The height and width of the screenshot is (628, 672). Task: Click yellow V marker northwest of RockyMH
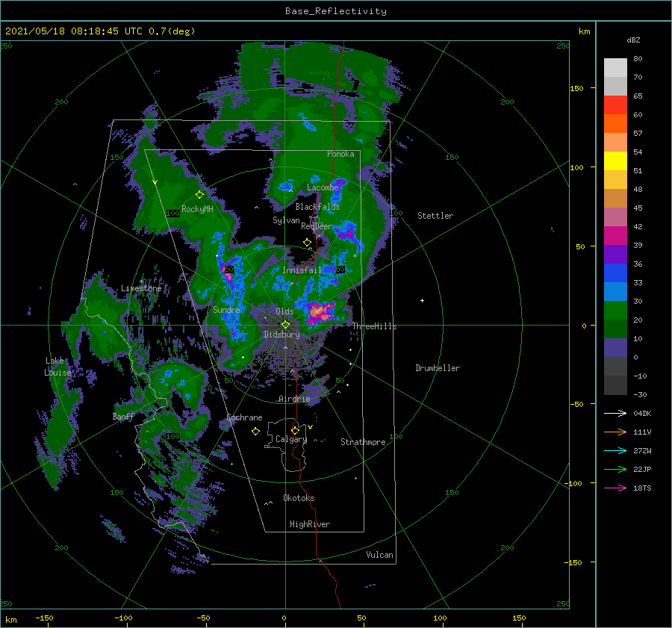(x=155, y=182)
